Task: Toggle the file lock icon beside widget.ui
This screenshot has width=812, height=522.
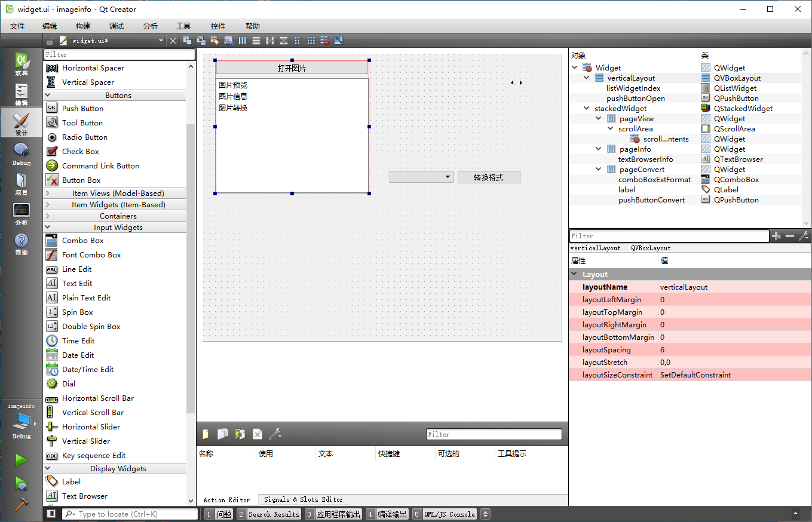Action: 50,40
